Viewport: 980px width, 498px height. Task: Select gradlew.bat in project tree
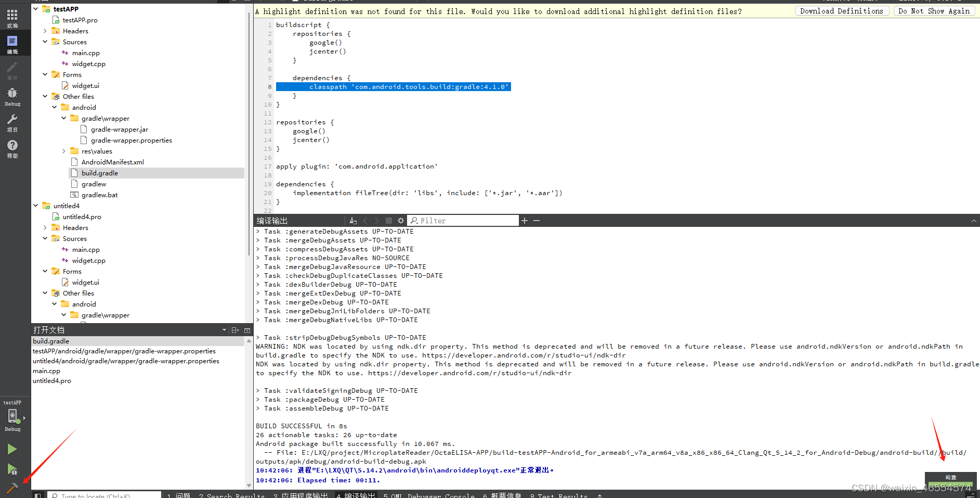point(99,195)
